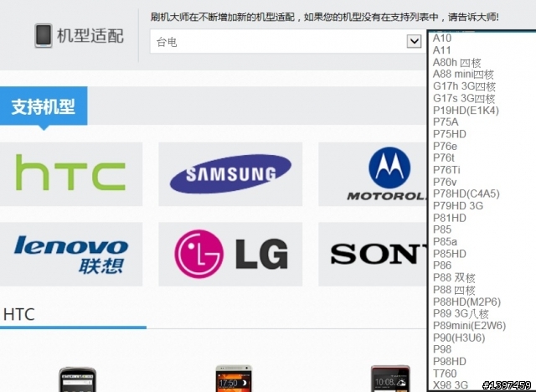Screen dimensions: 536x392
Task: Choose P75HD model entry
Action: pyautogui.click(x=449, y=134)
